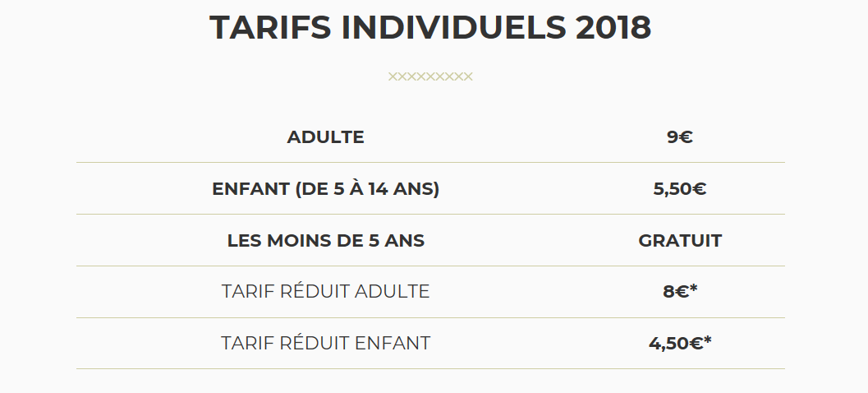This screenshot has height=393, width=868.
Task: Click the word ENFANT in the reduced row
Action: click(x=393, y=343)
